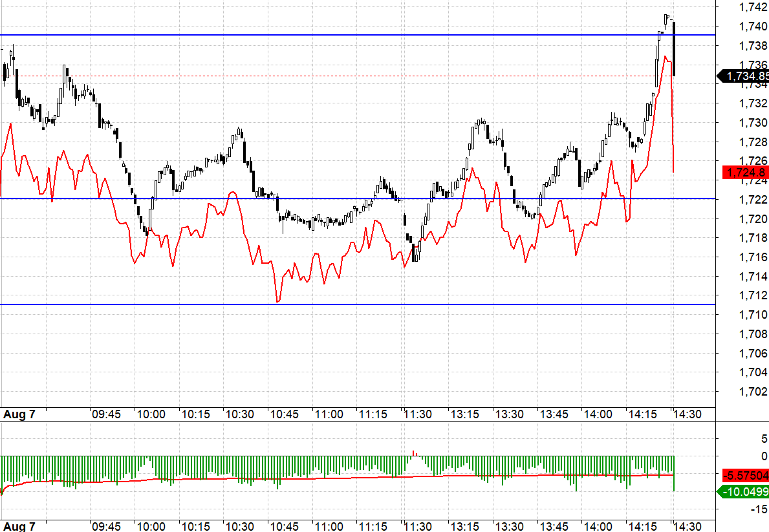Click the black 1,734.85 current price label
Viewport: 769px width, 532px height.
[x=745, y=76]
